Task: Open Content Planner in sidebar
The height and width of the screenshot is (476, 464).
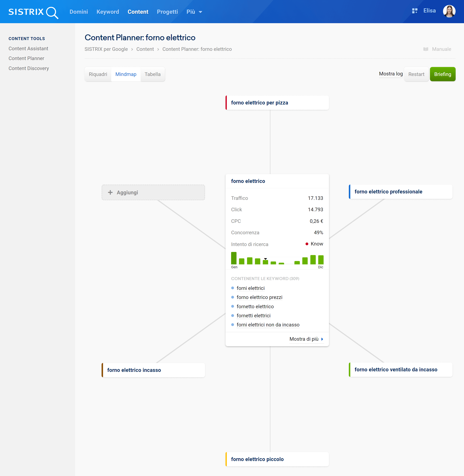Action: click(x=26, y=58)
